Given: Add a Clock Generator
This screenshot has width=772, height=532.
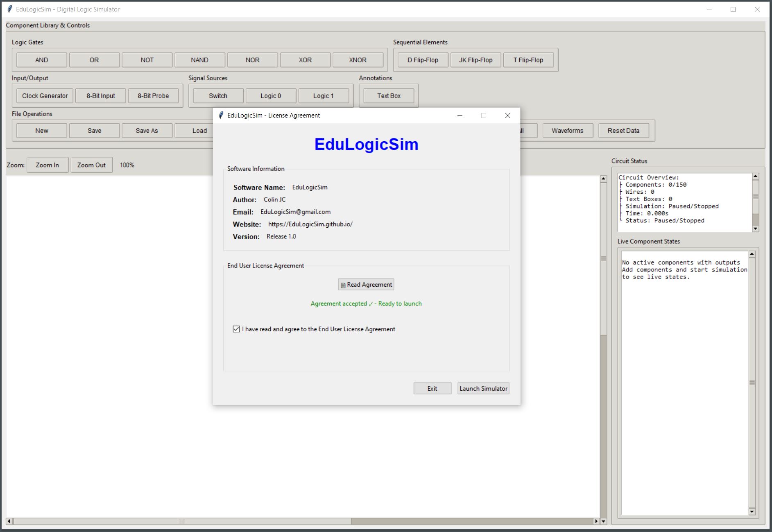Looking at the screenshot, I should 45,96.
